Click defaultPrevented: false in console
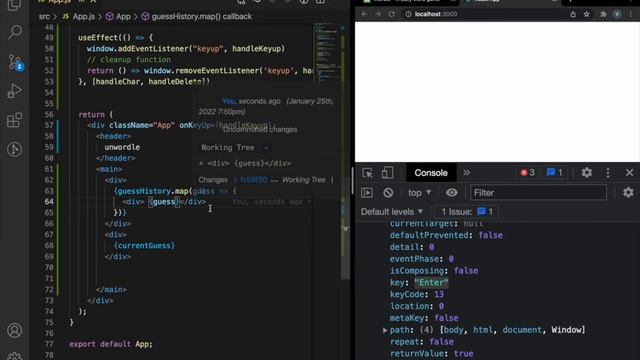The width and height of the screenshot is (640, 360). point(446,235)
